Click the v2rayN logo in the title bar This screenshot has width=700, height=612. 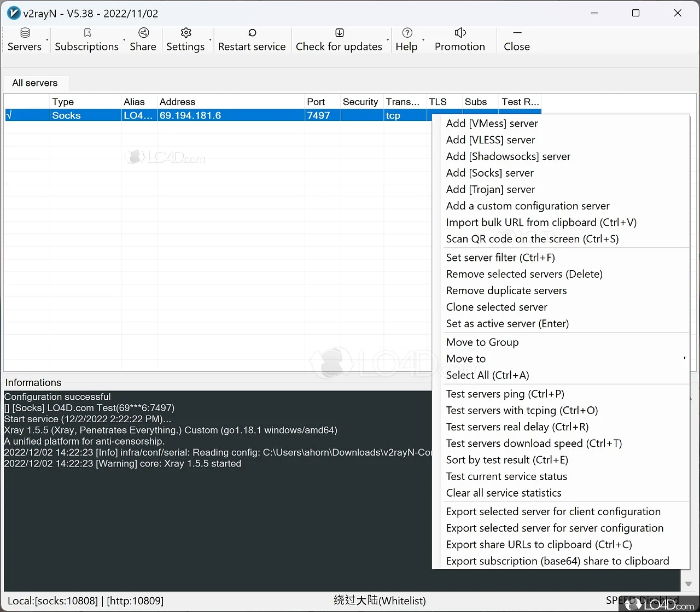tap(13, 13)
